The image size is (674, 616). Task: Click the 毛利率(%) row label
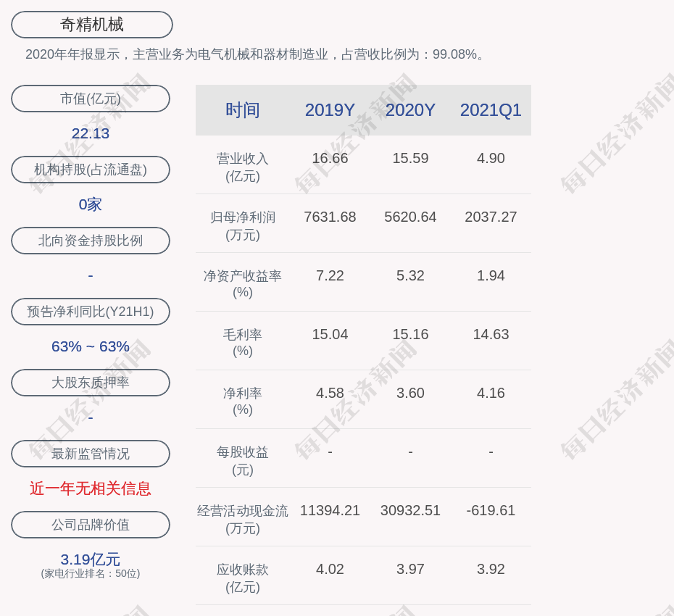pos(243,343)
